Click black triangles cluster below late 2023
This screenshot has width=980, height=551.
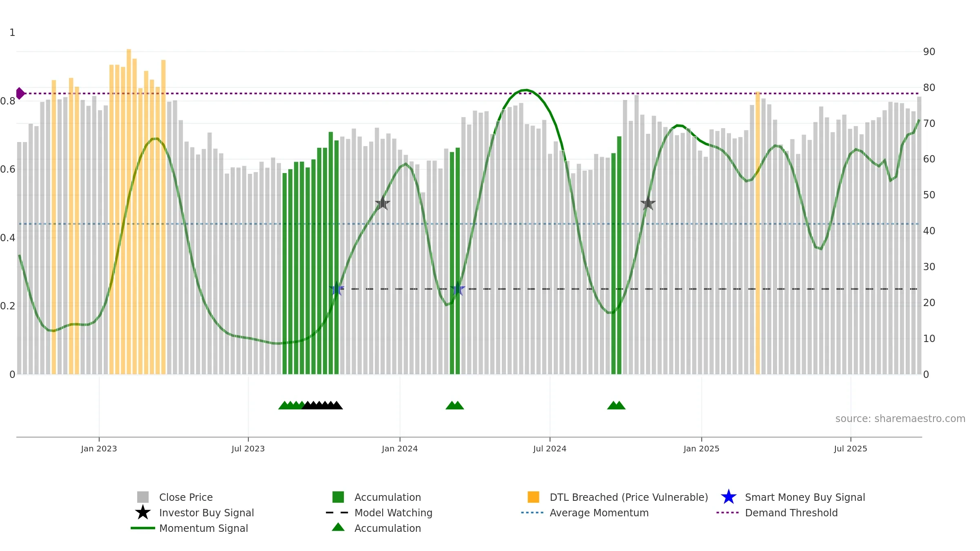click(323, 405)
